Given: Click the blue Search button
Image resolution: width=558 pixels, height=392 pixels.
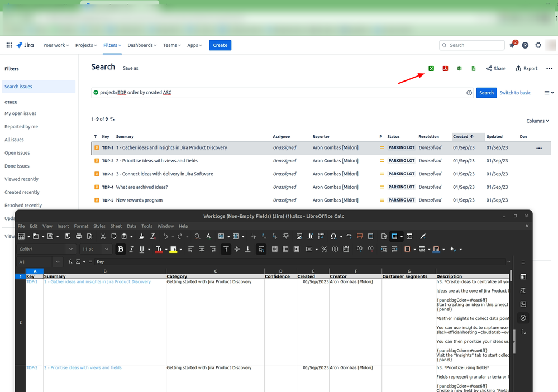Looking at the screenshot, I should pos(487,93).
